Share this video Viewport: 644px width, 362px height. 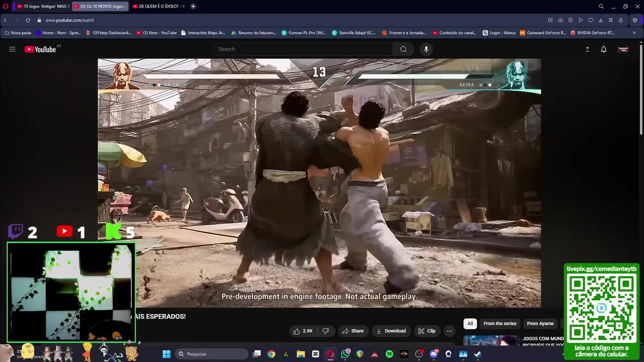(353, 331)
